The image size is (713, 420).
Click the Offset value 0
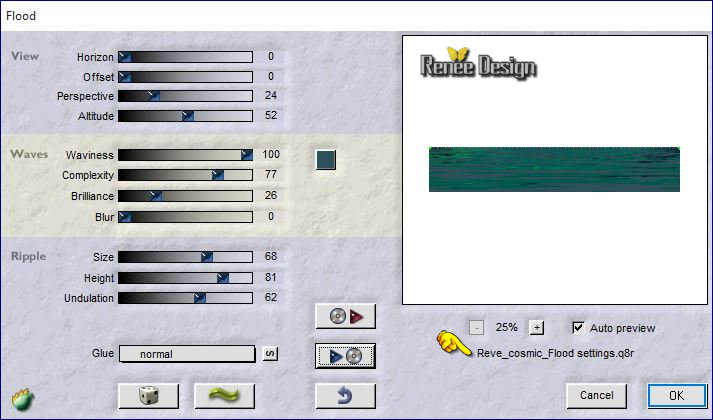point(271,76)
